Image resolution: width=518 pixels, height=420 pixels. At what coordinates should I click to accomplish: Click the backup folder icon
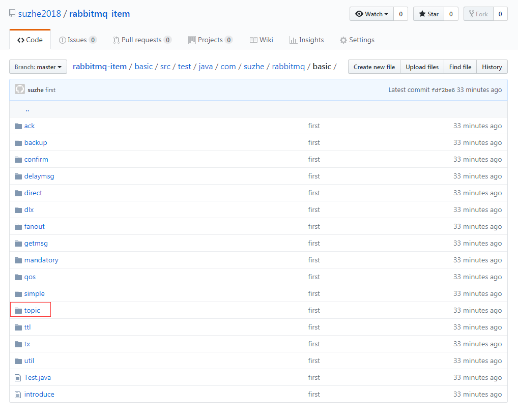(x=18, y=143)
